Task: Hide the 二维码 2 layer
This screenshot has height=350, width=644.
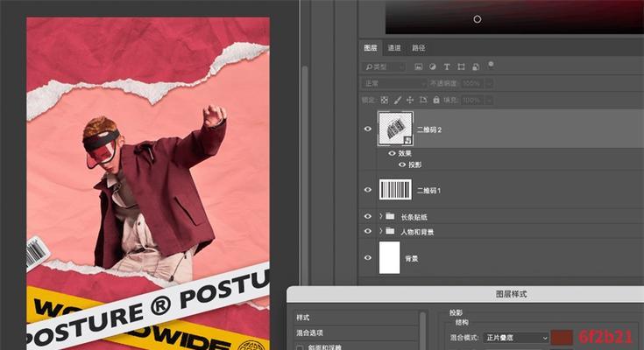Action: (368, 129)
